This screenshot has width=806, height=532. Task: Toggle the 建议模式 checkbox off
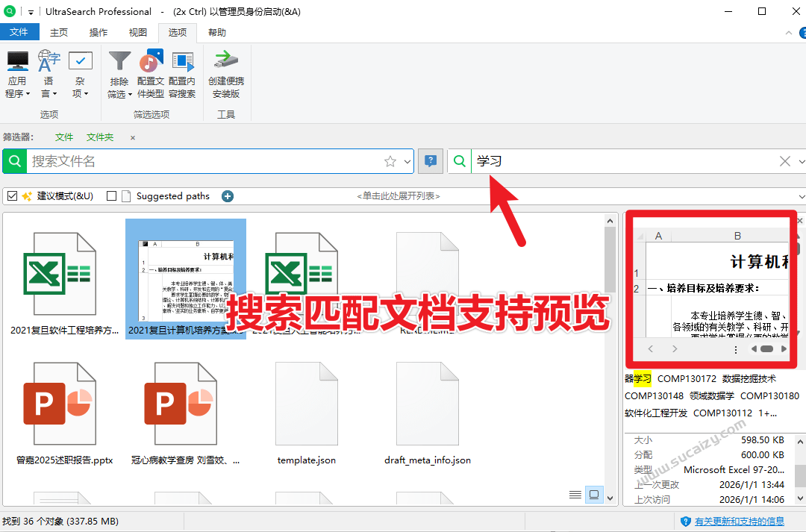coord(13,195)
